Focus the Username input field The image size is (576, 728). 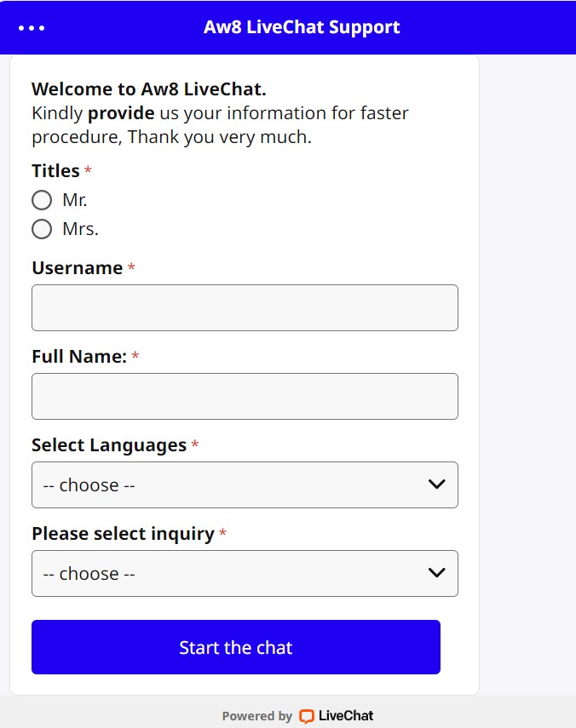(x=245, y=308)
